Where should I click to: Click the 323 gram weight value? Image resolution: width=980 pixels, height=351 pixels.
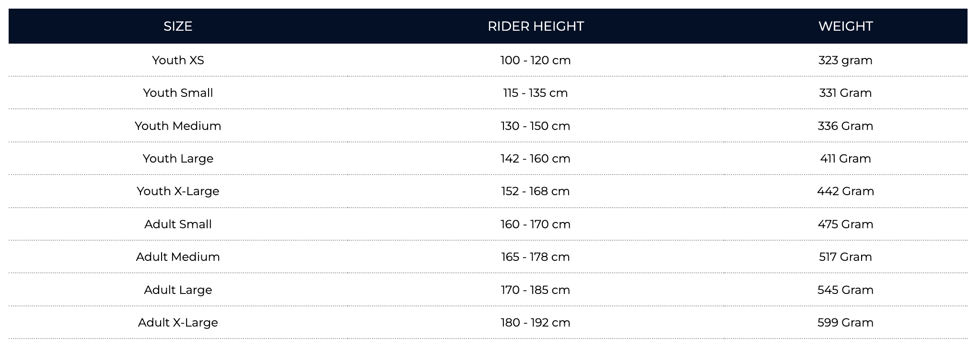click(x=845, y=60)
